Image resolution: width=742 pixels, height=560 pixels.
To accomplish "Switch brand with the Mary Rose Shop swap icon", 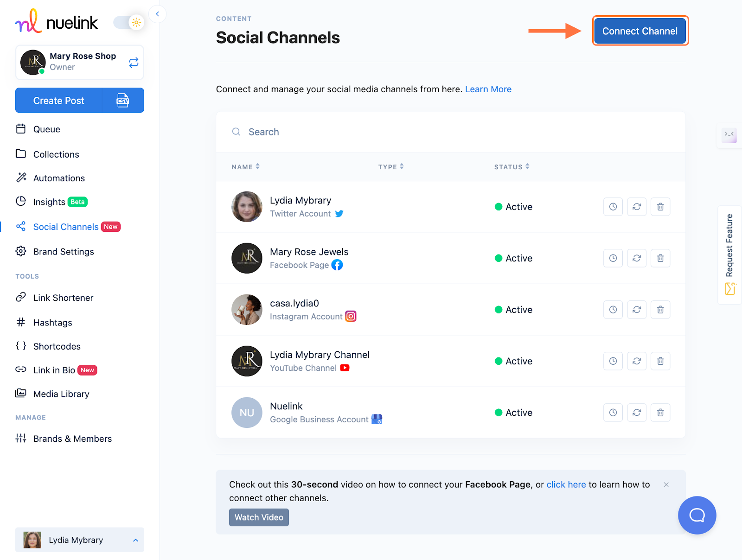I will pos(134,63).
